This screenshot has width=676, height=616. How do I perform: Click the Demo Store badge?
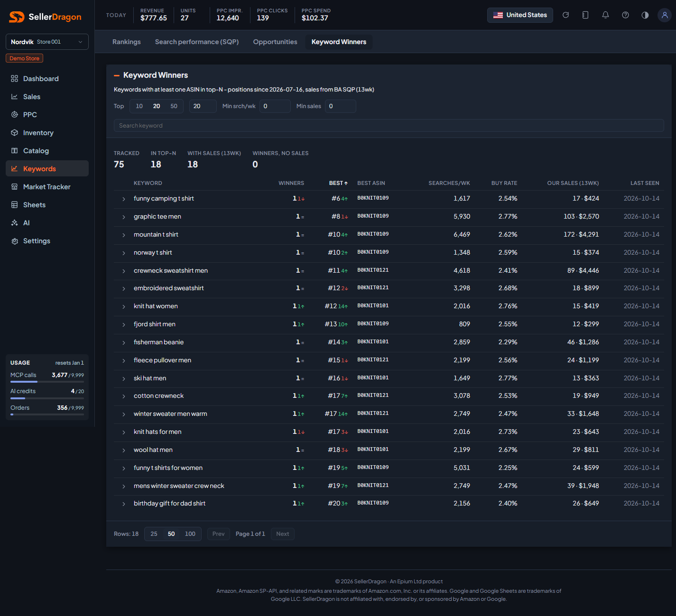click(x=25, y=58)
